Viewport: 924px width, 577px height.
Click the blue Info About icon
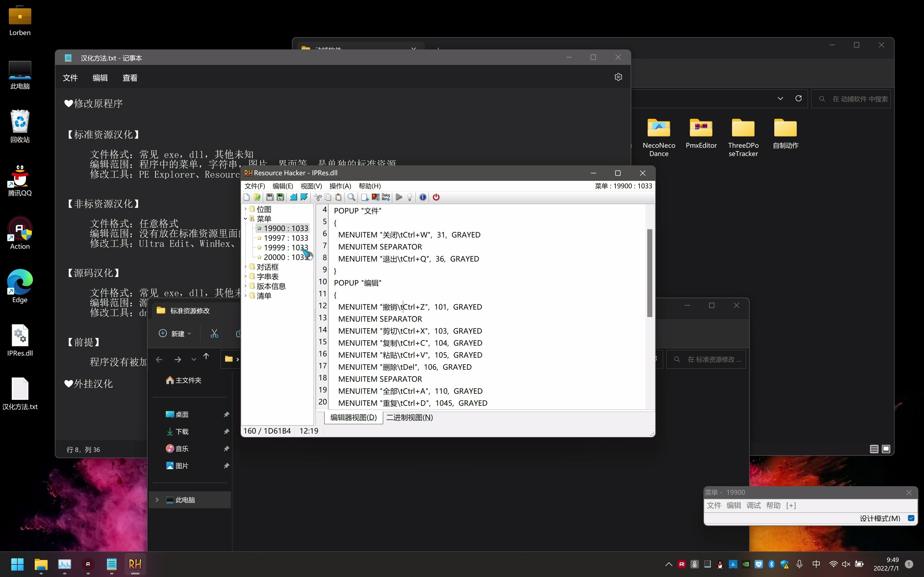point(423,197)
